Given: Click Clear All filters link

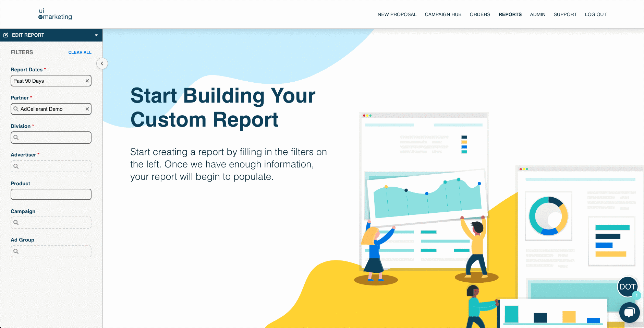Looking at the screenshot, I should coord(80,52).
